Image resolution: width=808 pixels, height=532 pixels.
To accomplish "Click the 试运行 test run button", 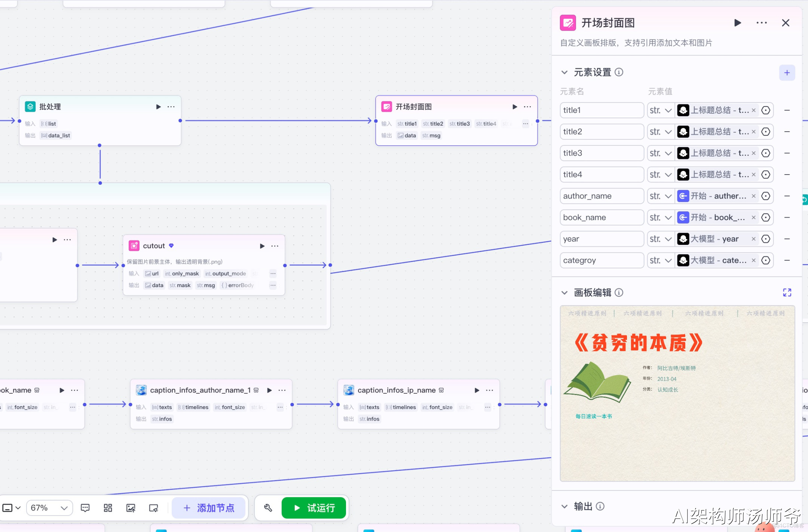I will [x=313, y=508].
